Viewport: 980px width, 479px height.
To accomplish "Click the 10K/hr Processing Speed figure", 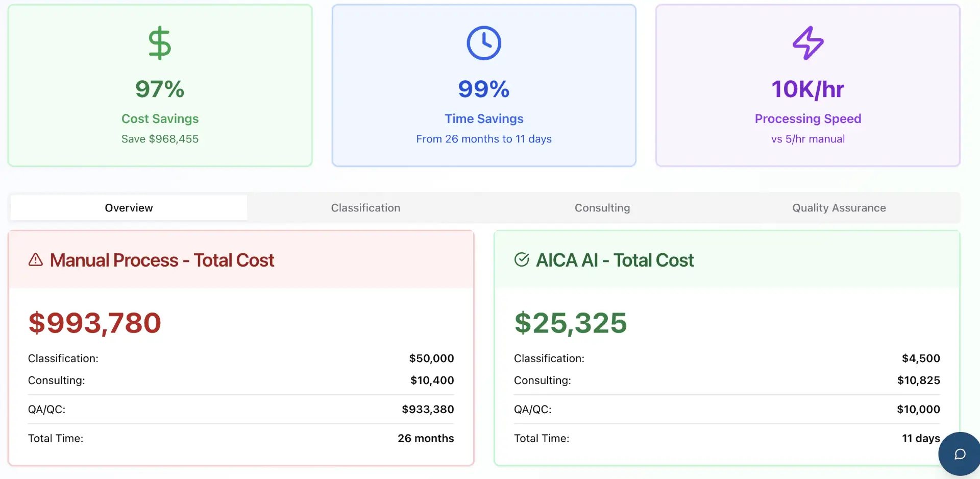I will click(807, 89).
